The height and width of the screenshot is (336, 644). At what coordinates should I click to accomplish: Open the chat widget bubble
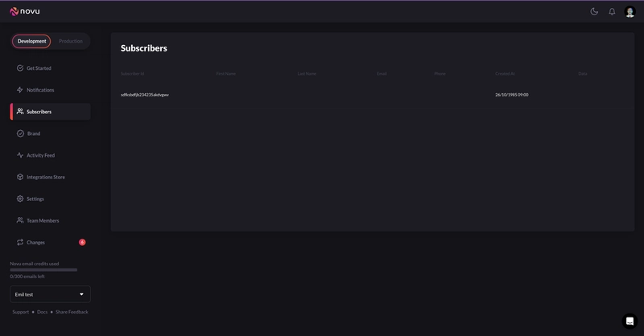[x=630, y=320]
